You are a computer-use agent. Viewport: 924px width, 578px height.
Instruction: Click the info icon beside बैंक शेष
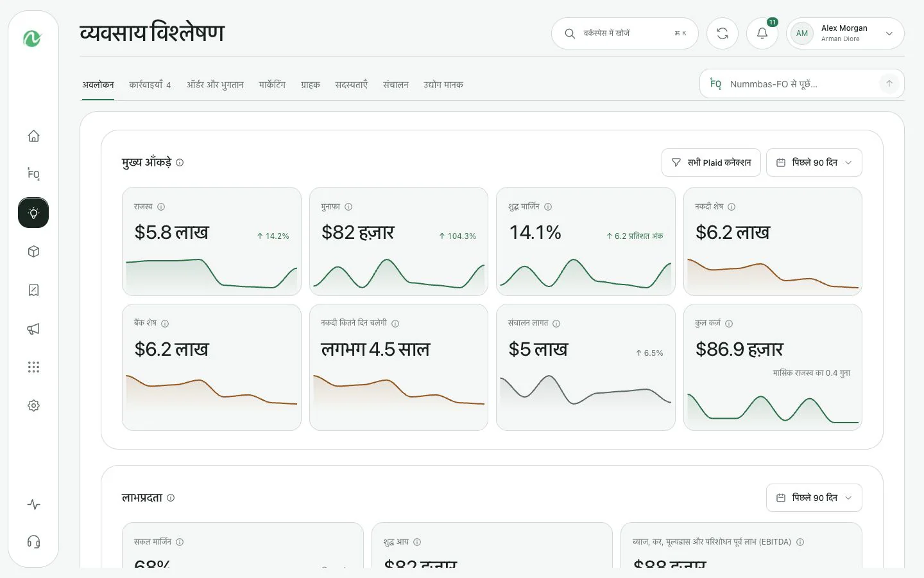[165, 324]
